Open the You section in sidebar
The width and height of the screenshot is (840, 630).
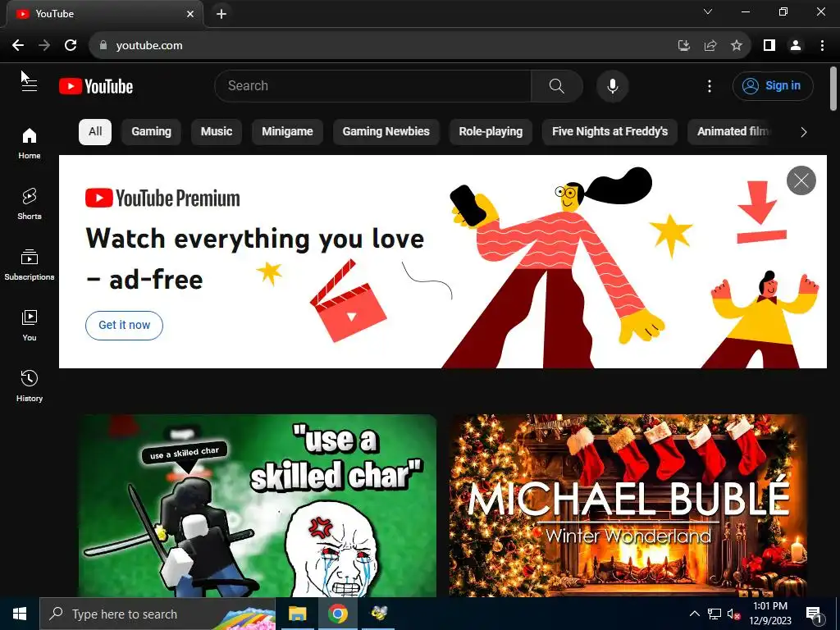pyautogui.click(x=30, y=325)
